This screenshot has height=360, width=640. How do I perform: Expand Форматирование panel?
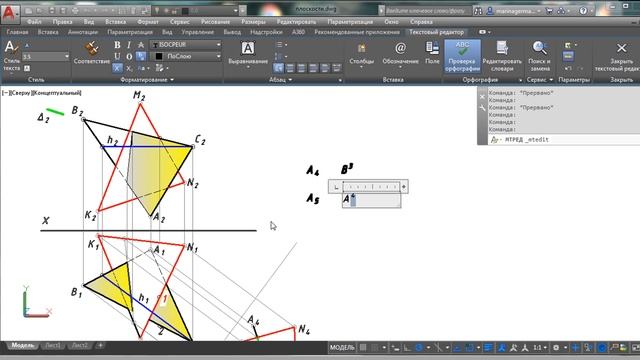pos(147,80)
